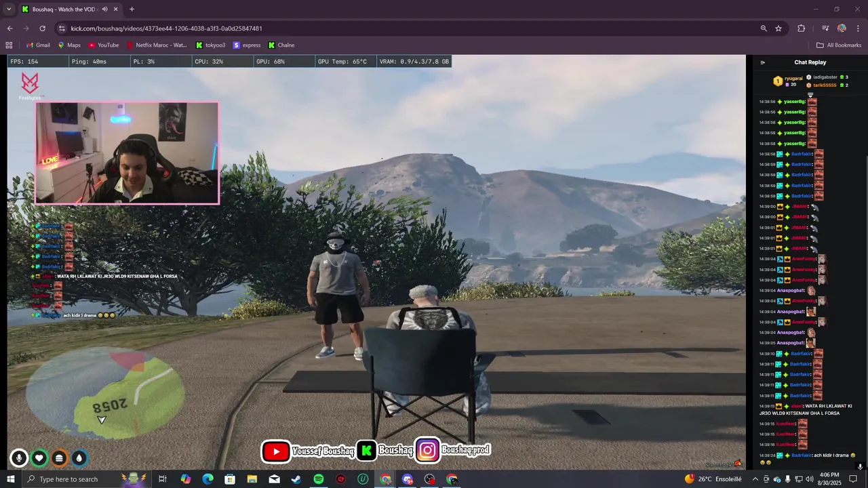Open Task View from taskbar
The image size is (868, 488).
(163, 479)
